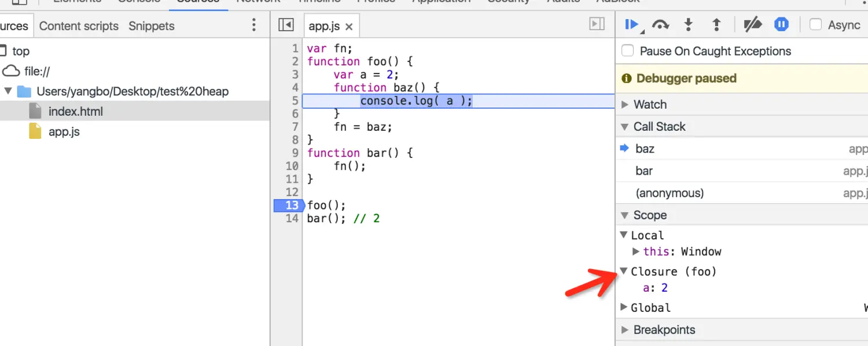Screen dimensions: 868x346
Task: Click line number 5 gutter
Action: (x=295, y=101)
